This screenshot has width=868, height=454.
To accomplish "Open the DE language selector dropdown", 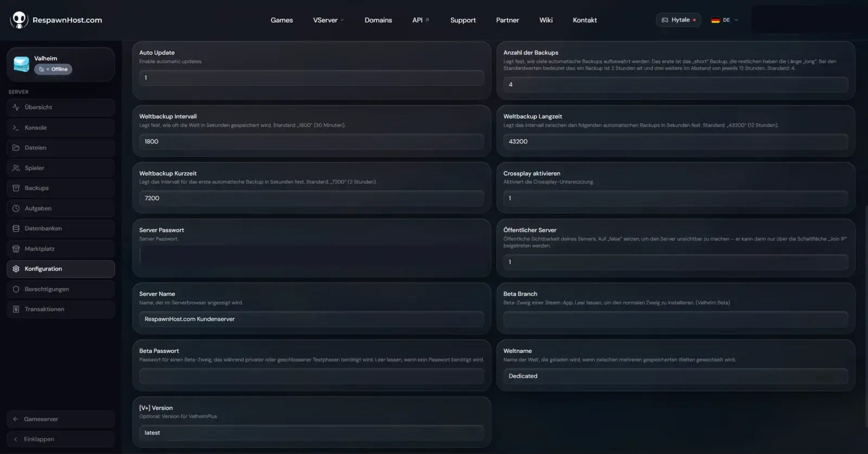I will pyautogui.click(x=725, y=20).
